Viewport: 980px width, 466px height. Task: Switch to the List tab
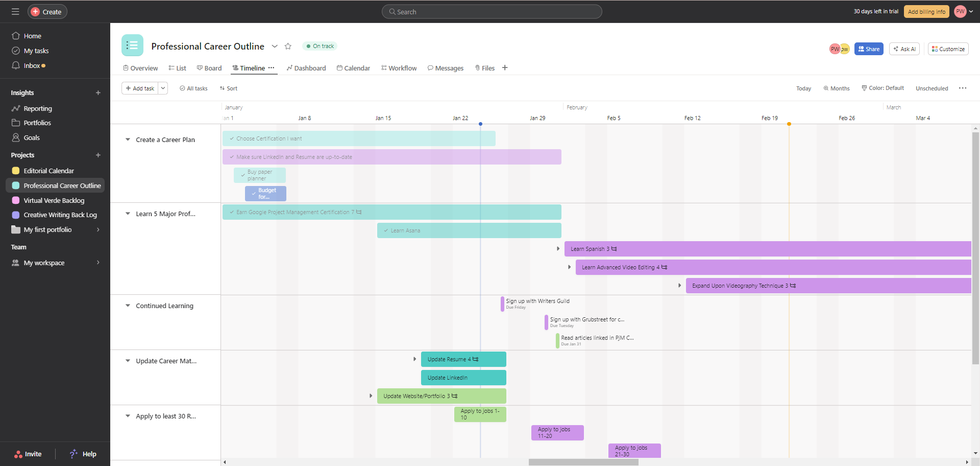coord(177,68)
